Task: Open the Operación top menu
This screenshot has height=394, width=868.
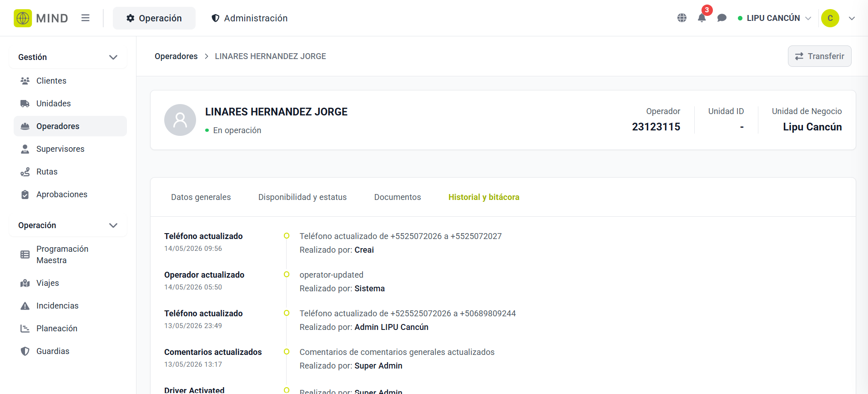Action: tap(154, 18)
